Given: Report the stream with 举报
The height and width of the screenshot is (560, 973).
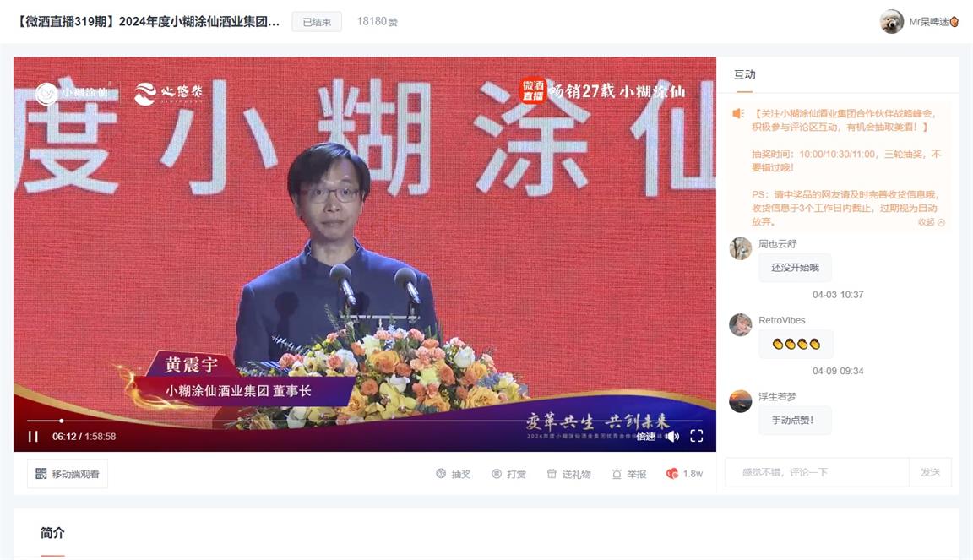Looking at the screenshot, I should pyautogui.click(x=628, y=474).
